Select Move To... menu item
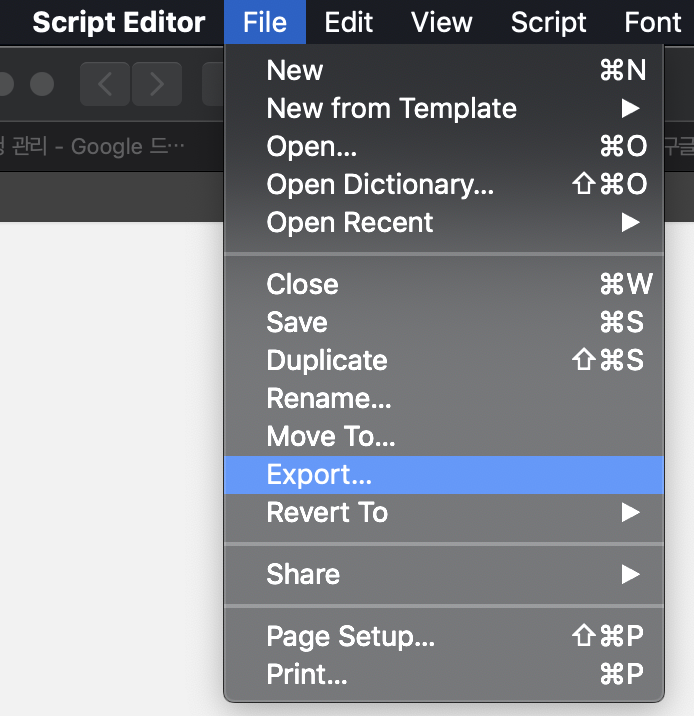694x716 pixels. coord(331,436)
